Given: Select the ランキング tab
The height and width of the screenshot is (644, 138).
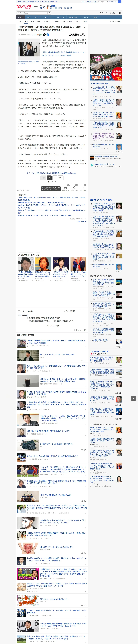Looking at the screenshot, I should [x=86, y=17].
